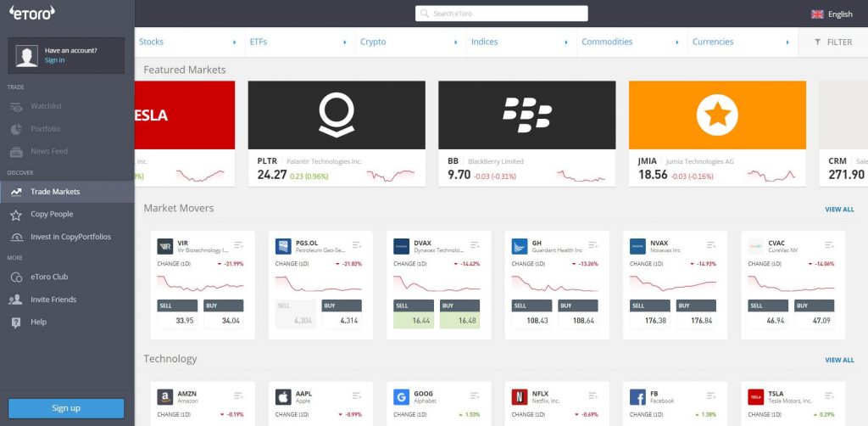Open the Help sidebar item

(38, 322)
